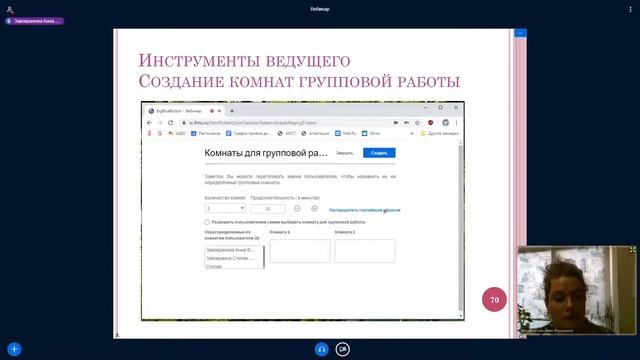Image resolution: width=640 pixels, height=360 pixels.
Task: Click the presenter webcam video thumbnail
Action: click(x=577, y=290)
